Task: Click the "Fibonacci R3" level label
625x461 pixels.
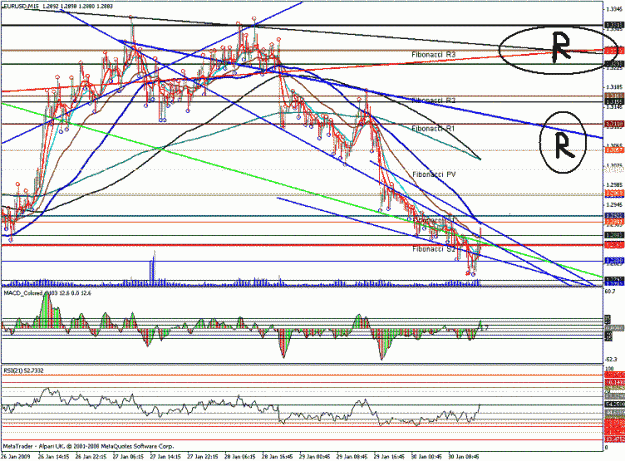Action: tap(434, 54)
